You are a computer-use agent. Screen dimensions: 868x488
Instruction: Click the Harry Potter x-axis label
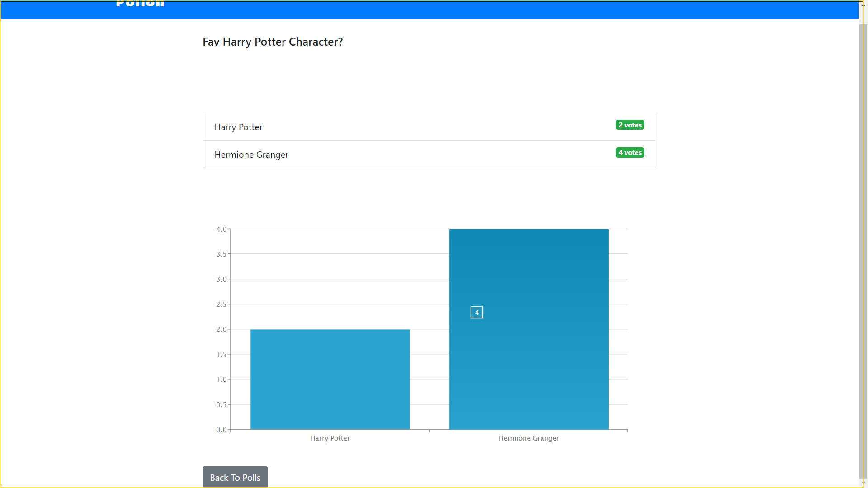pyautogui.click(x=330, y=438)
